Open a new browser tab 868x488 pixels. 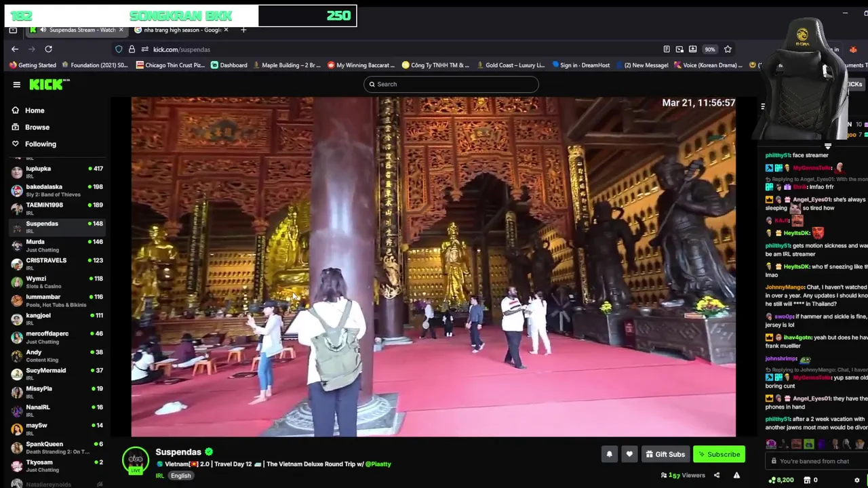pyautogui.click(x=243, y=30)
